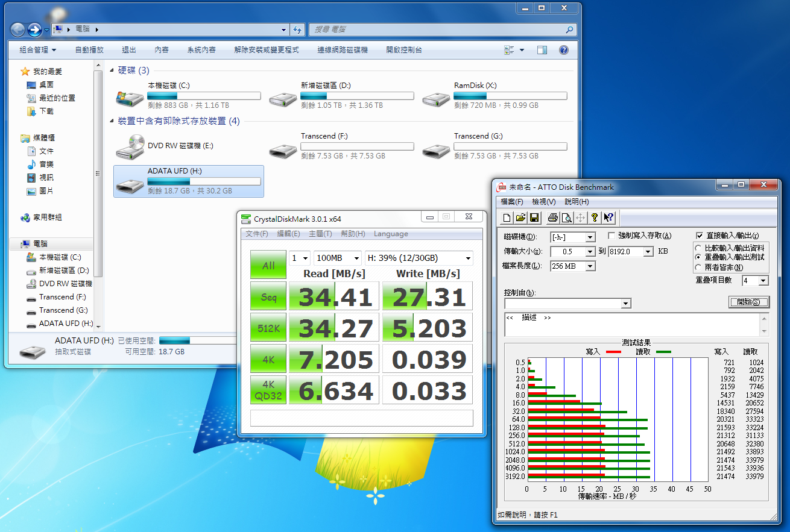This screenshot has width=790, height=532.
Task: Select the 新增磁碟區 (D:) drive in main pane
Action: 341,95
